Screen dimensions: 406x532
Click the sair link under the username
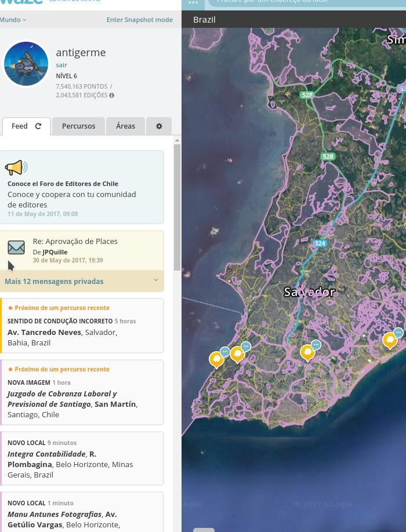(61, 65)
